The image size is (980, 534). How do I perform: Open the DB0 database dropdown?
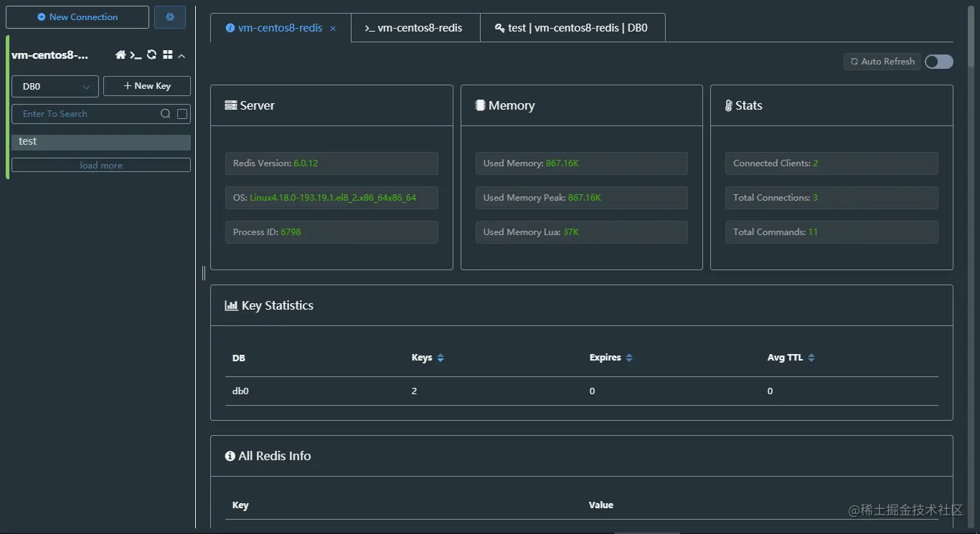coord(55,86)
